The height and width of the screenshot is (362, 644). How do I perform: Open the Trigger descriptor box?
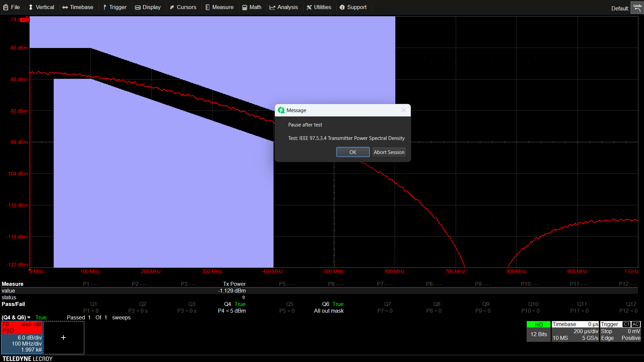620,331
